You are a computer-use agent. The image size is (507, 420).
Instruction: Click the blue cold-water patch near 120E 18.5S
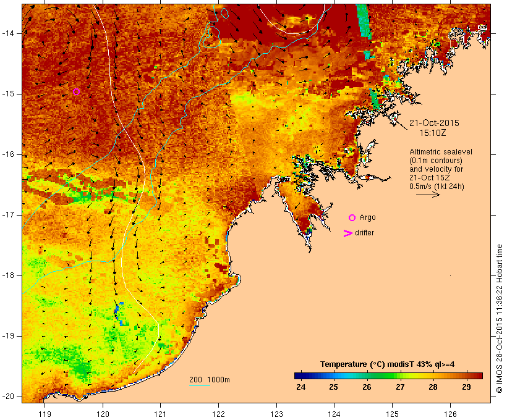point(119,314)
